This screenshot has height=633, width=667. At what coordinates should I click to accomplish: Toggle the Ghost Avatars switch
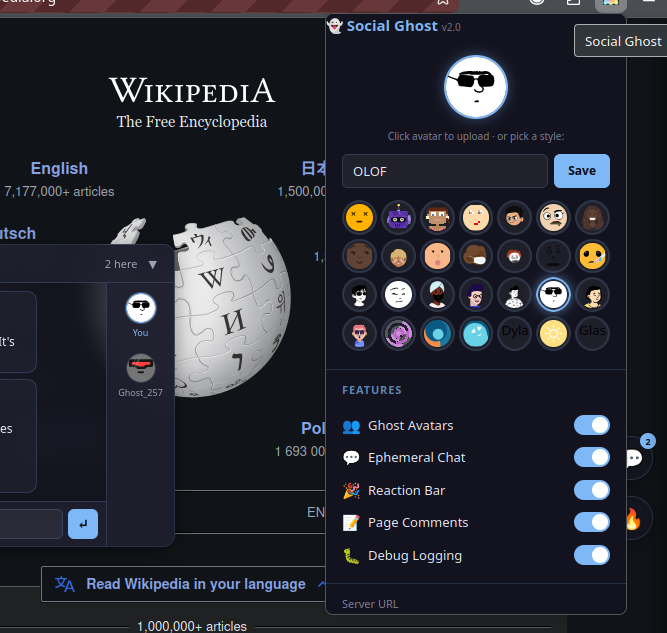592,425
